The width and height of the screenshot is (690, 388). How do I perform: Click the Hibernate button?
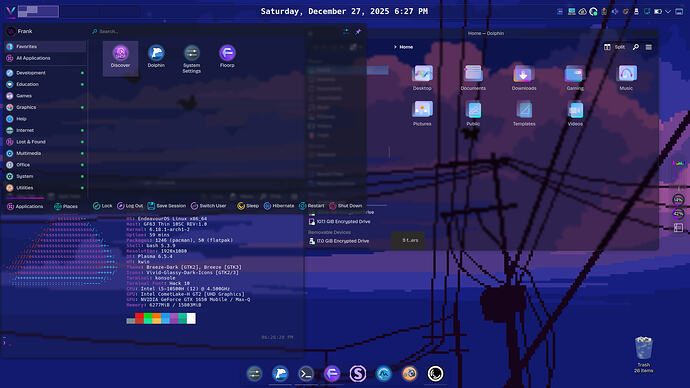[x=279, y=206]
